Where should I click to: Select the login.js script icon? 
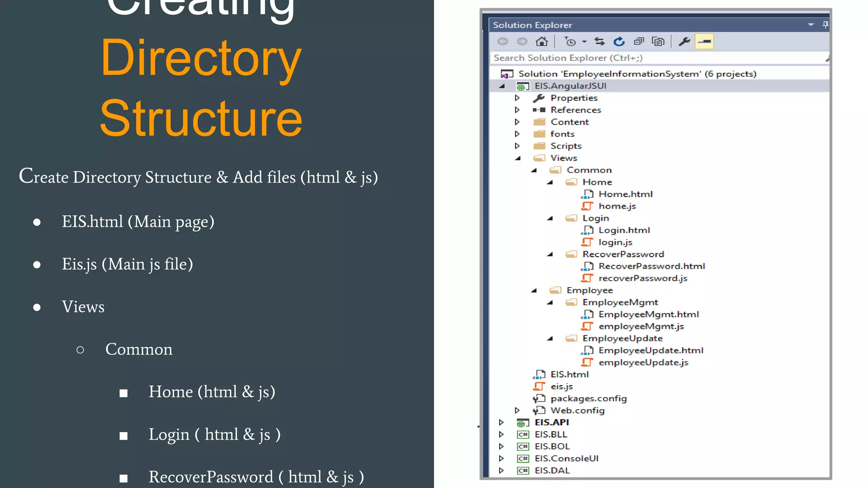click(x=587, y=242)
